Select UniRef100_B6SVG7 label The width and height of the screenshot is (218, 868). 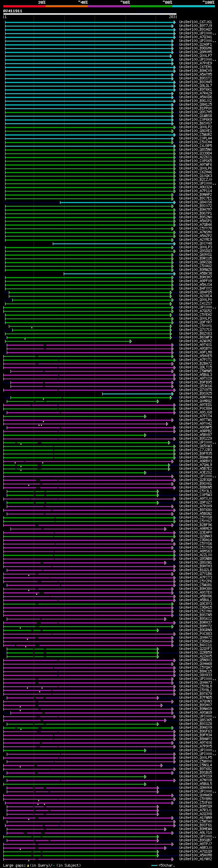click(196, 124)
